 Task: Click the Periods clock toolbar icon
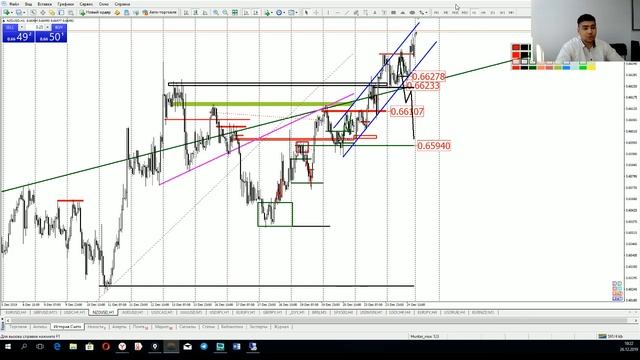(279, 12)
